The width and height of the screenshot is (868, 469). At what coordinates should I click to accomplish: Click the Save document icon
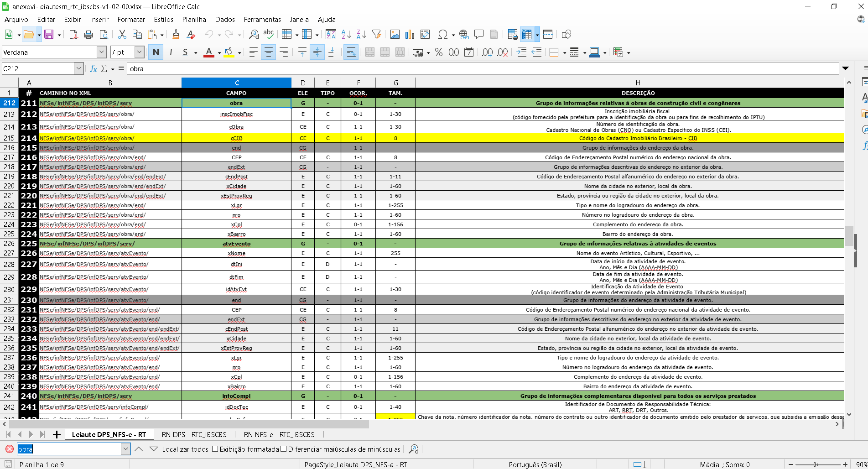coord(49,35)
